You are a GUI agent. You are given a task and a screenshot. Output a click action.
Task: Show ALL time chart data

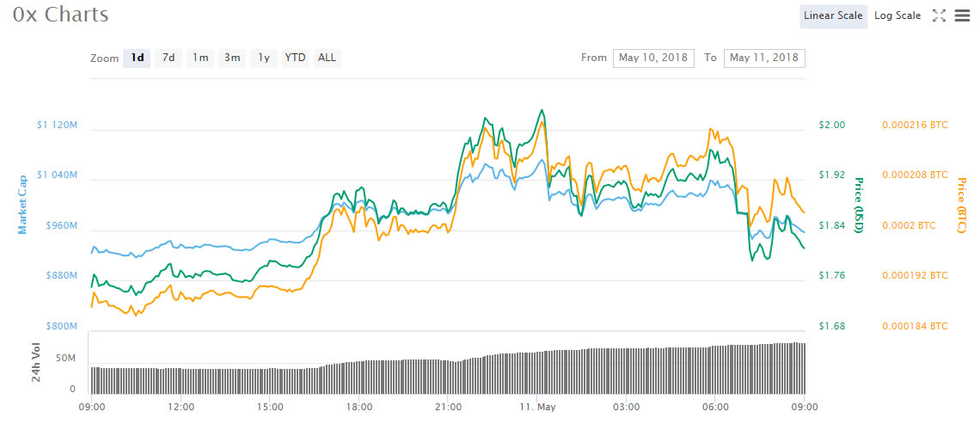click(x=328, y=58)
